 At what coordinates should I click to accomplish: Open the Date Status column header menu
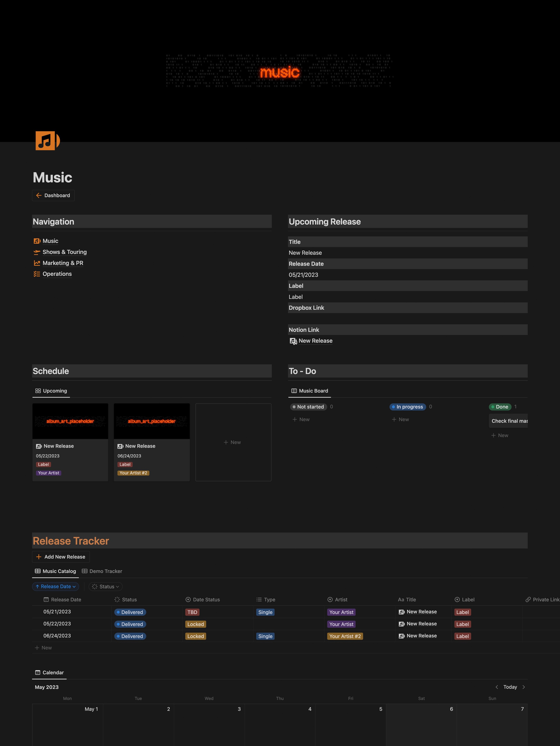(206, 600)
